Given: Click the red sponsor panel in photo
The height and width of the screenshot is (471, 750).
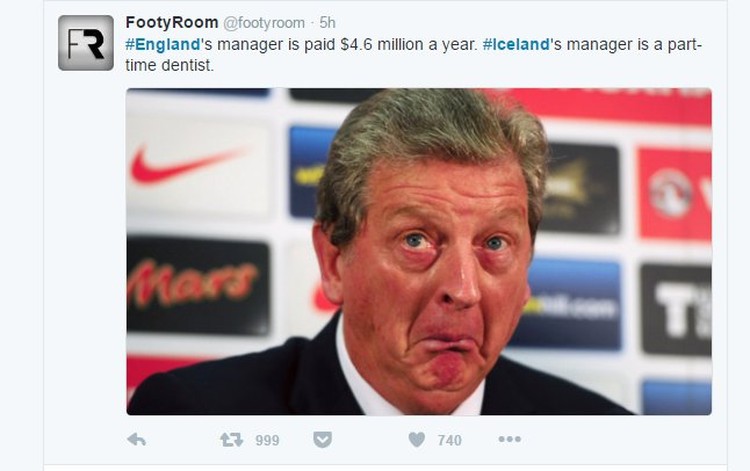Looking at the screenshot, I should point(675,194).
